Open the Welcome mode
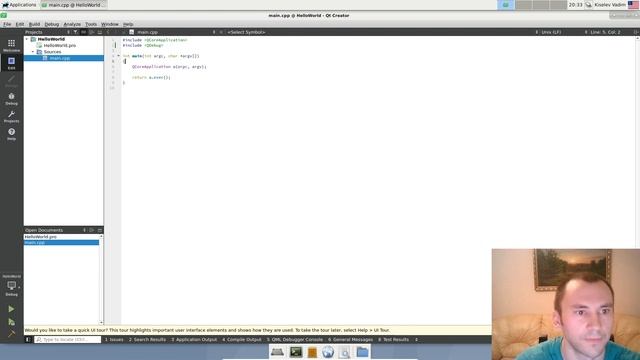Screen dimensions: 640x360 (11, 45)
